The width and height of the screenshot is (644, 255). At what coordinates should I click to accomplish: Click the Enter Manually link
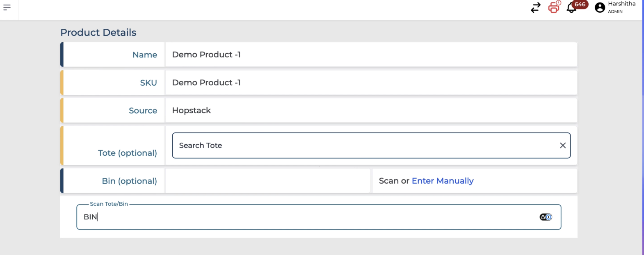tap(443, 181)
